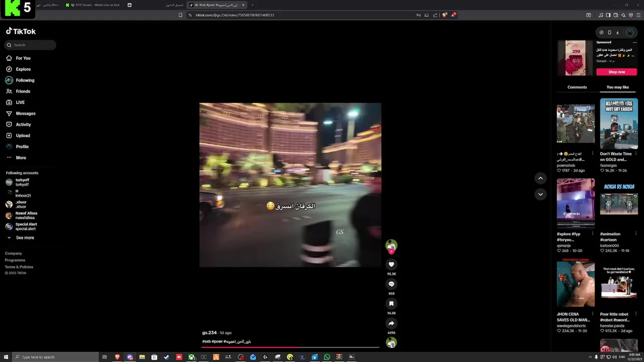Open the Activity notifications
This screenshot has height=362, width=644.
23,125
